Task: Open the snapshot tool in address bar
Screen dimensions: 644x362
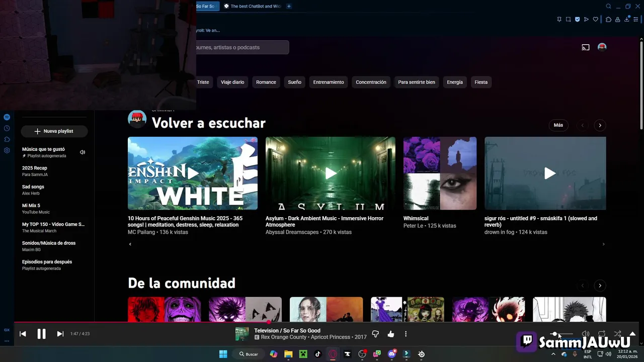Action: coord(568,20)
